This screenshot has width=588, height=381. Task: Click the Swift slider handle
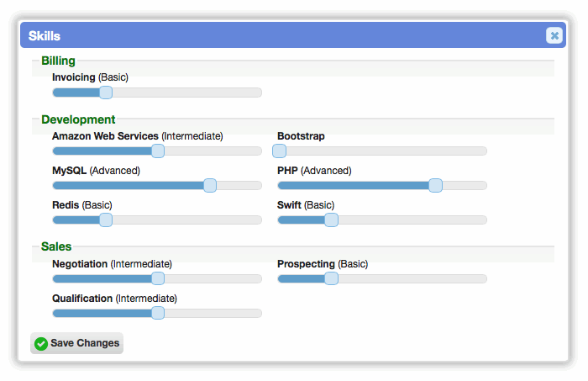point(331,220)
